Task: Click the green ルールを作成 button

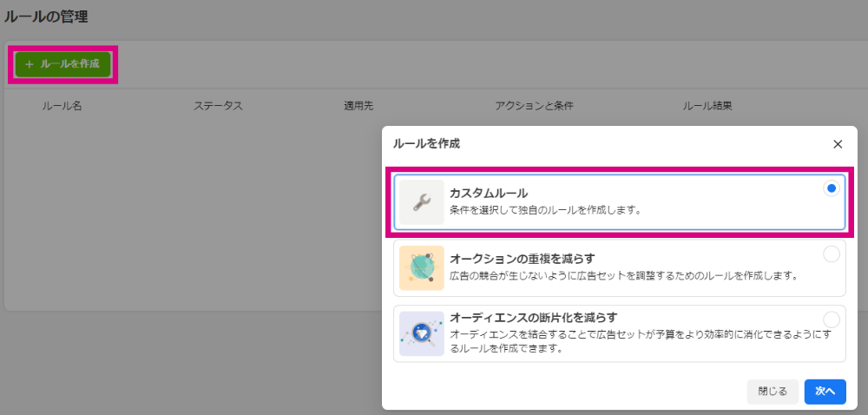Action: pyautogui.click(x=62, y=64)
